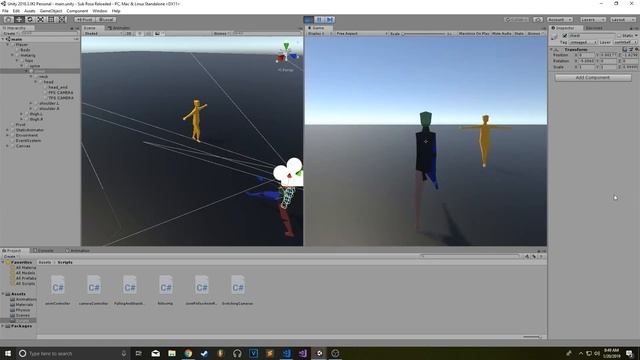Screen dimensions: 640x360
Task: Open the Layout dropdown
Action: point(622,20)
